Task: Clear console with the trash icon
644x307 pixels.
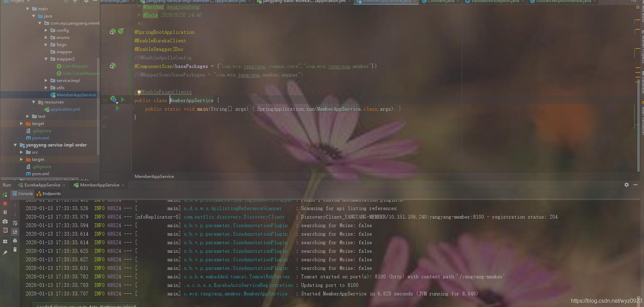Action: pos(15,250)
